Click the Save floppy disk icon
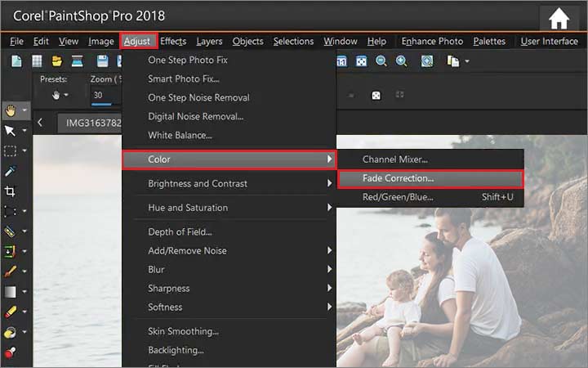 coord(102,61)
